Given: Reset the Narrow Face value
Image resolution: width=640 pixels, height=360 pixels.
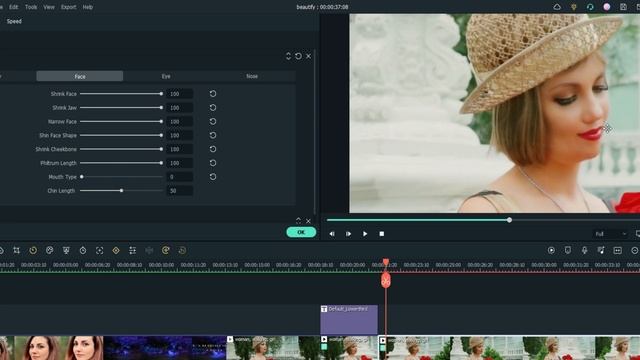Looking at the screenshot, I should point(213,122).
